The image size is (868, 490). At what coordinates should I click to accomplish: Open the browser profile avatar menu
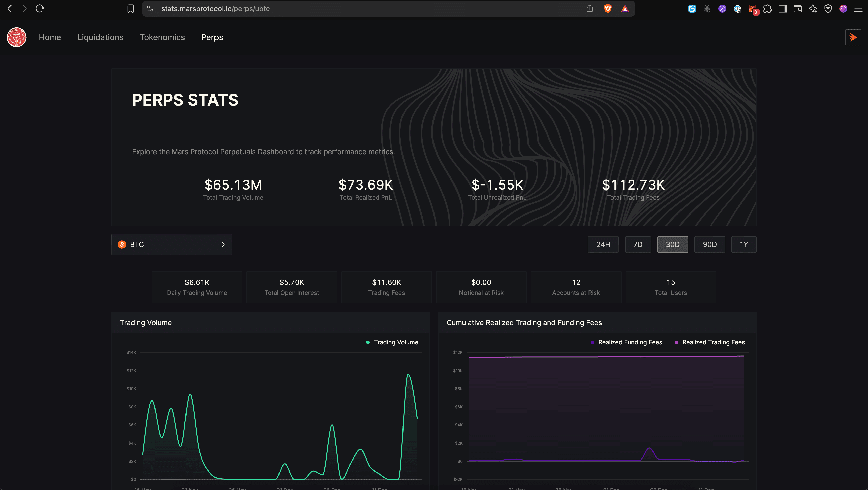[x=843, y=8]
